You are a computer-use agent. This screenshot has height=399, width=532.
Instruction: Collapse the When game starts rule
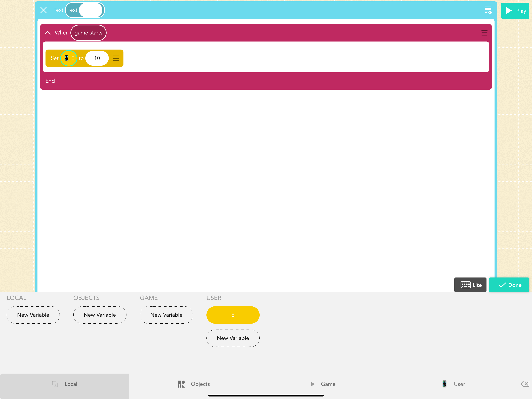click(48, 33)
